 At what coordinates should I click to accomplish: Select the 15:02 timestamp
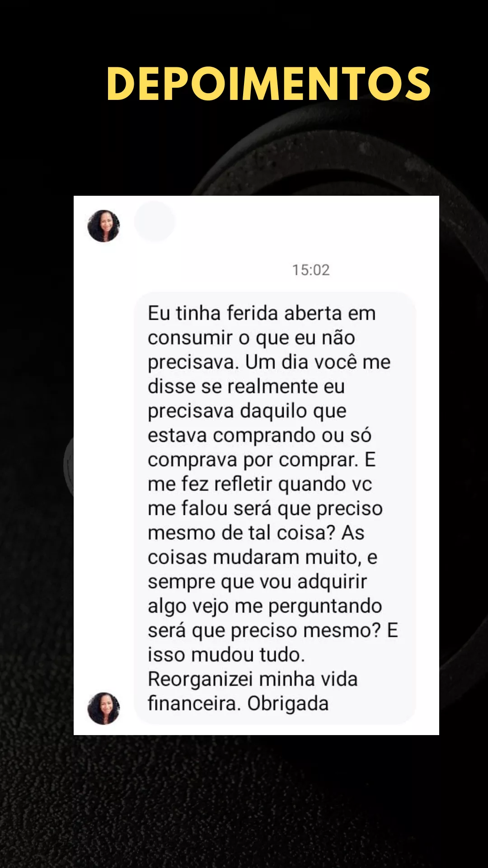coord(311,270)
